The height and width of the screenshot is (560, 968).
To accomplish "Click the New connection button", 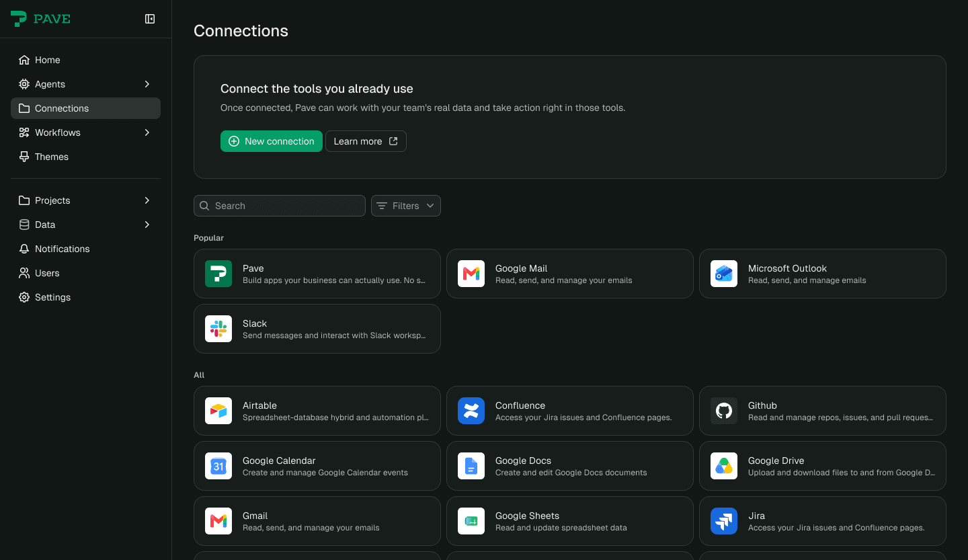I will [272, 141].
